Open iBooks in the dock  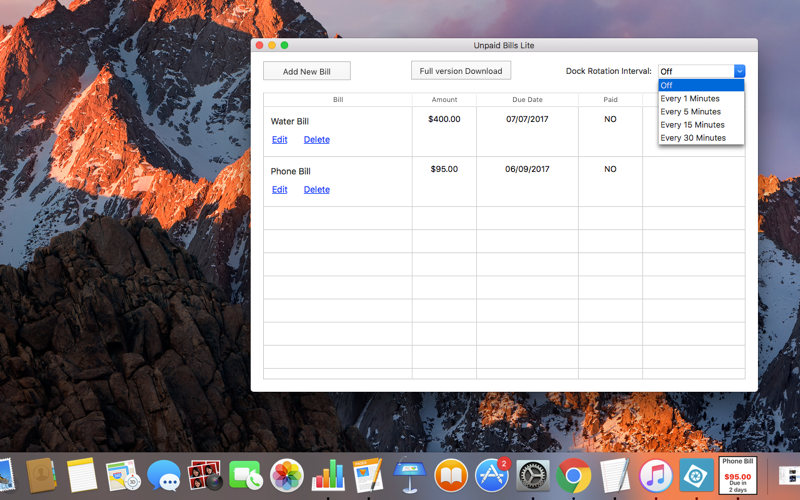[451, 476]
